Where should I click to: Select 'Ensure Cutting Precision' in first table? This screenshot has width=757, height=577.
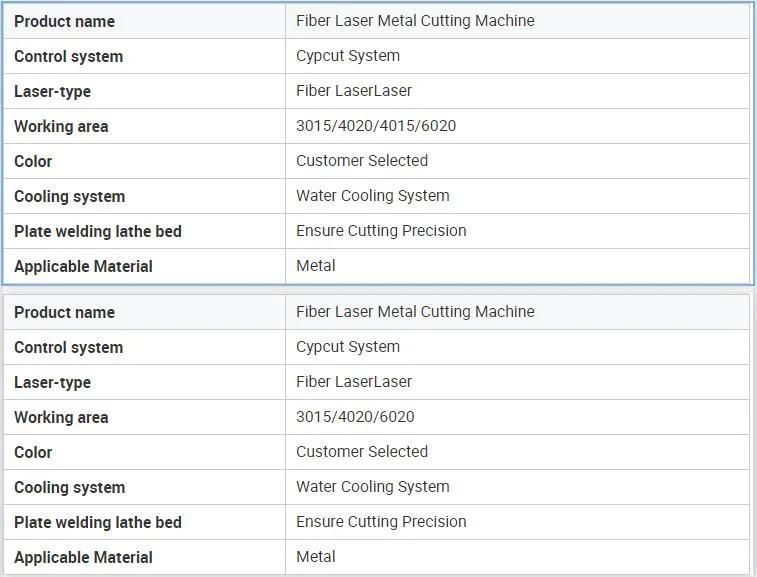pyautogui.click(x=381, y=231)
